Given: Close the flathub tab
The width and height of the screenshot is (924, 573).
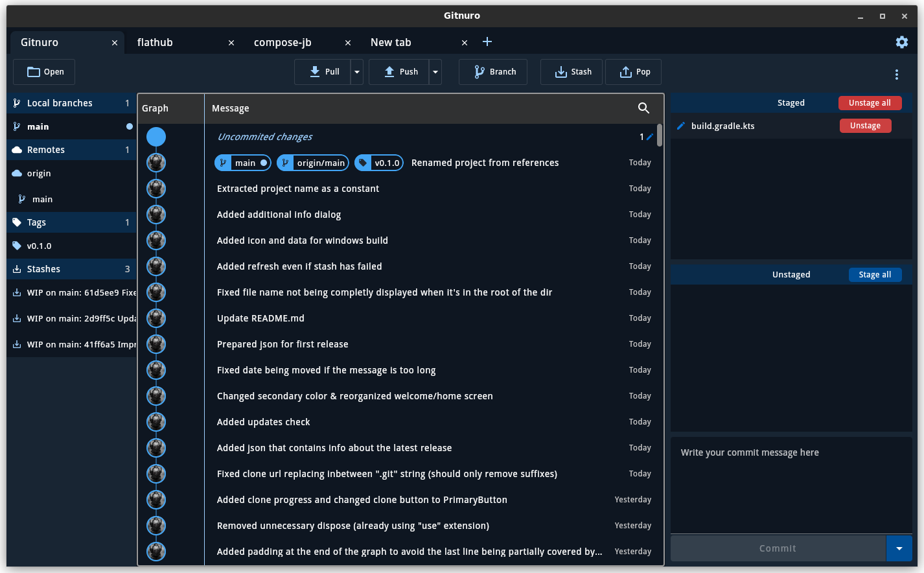Looking at the screenshot, I should point(231,43).
